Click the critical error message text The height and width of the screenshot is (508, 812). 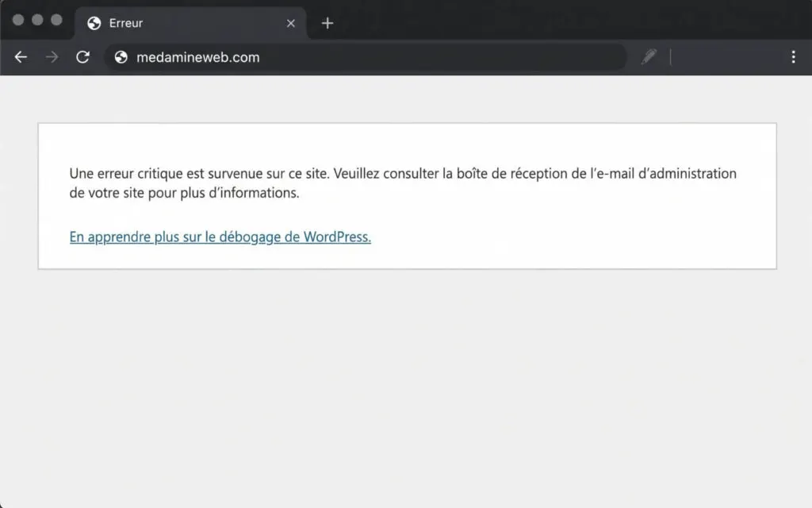(x=403, y=183)
